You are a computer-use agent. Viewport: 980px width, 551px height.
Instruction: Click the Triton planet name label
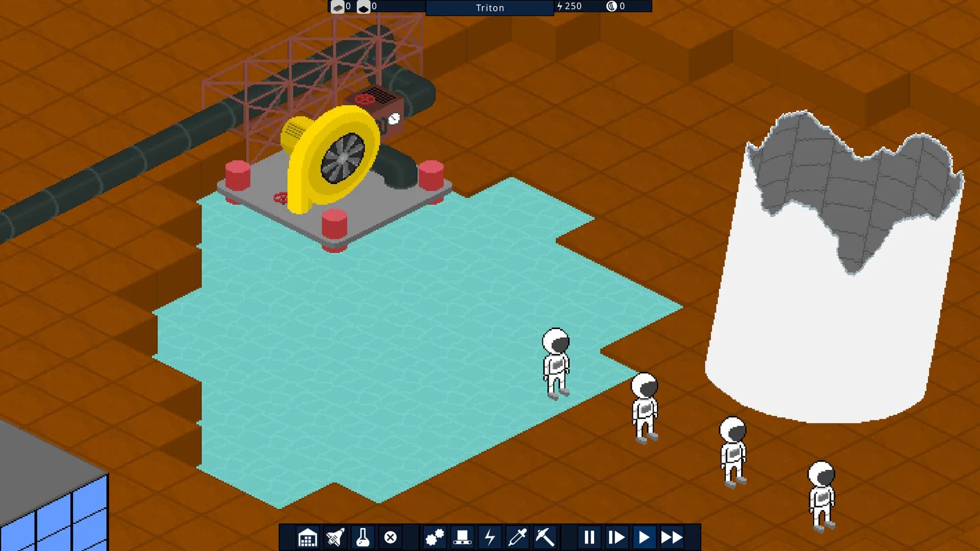click(490, 8)
